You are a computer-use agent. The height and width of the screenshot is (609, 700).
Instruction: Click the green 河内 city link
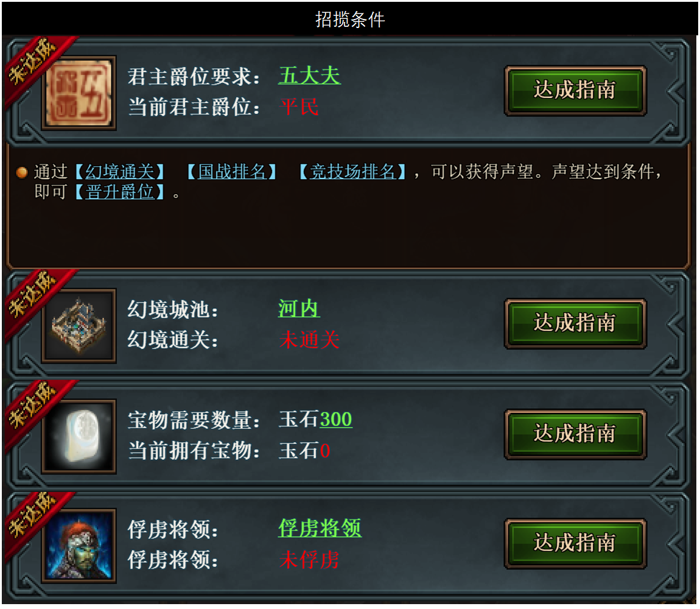point(299,308)
